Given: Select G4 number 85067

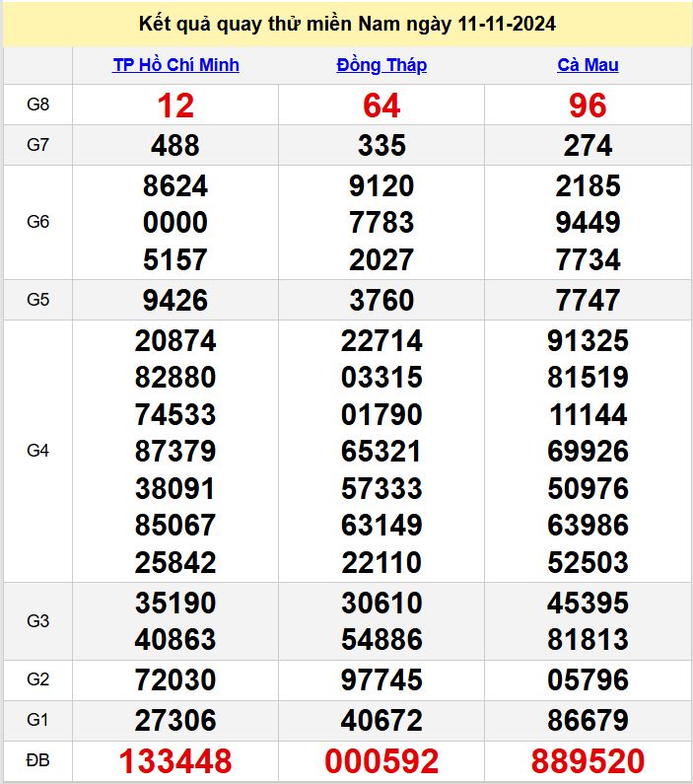Looking at the screenshot, I should 175,526.
